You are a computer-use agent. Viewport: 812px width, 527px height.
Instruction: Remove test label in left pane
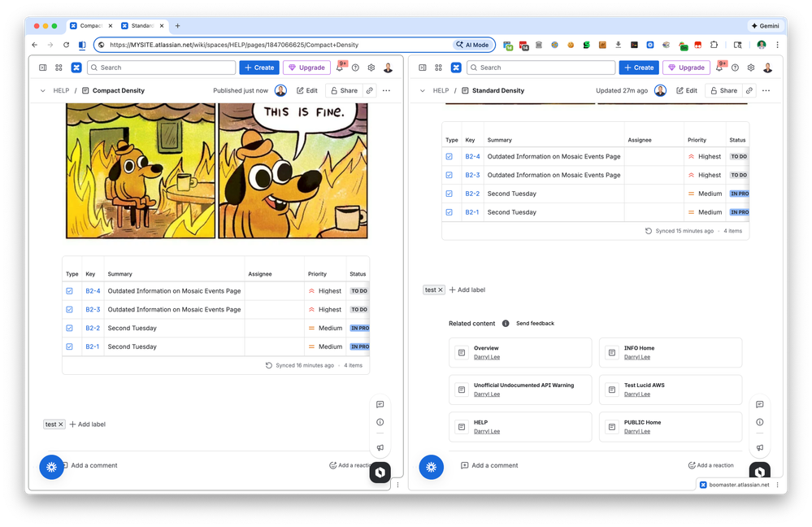(x=61, y=424)
